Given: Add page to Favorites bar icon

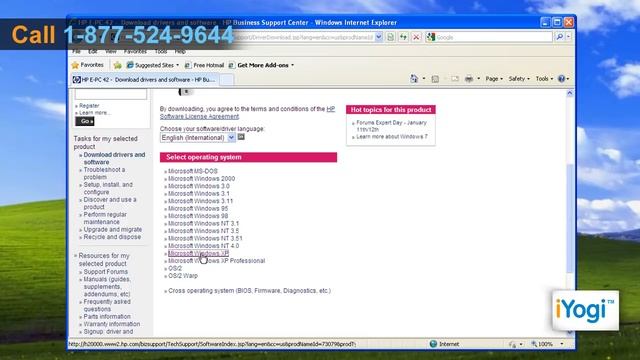Looking at the screenshot, I should [x=118, y=65].
